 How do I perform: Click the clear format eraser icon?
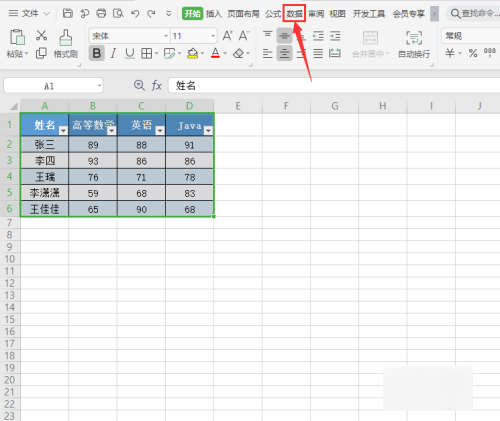pos(238,53)
